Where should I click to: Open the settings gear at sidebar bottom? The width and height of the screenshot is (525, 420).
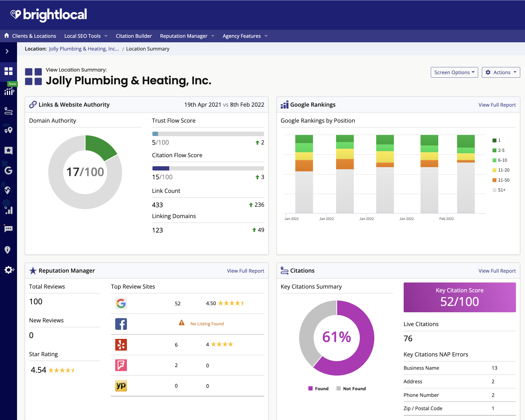[9, 270]
